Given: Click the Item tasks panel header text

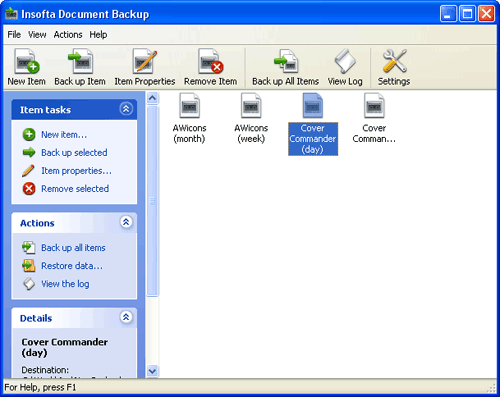Looking at the screenshot, I should (45, 110).
